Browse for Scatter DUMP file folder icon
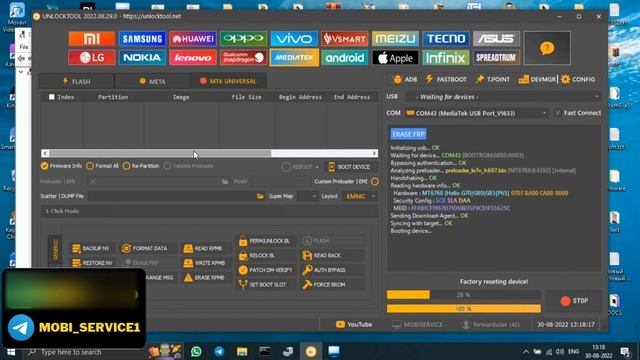The image size is (640, 360). [260, 196]
